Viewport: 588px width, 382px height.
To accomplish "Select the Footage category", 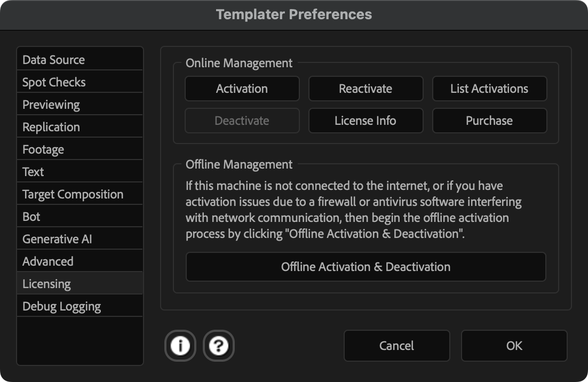I will [x=80, y=149].
